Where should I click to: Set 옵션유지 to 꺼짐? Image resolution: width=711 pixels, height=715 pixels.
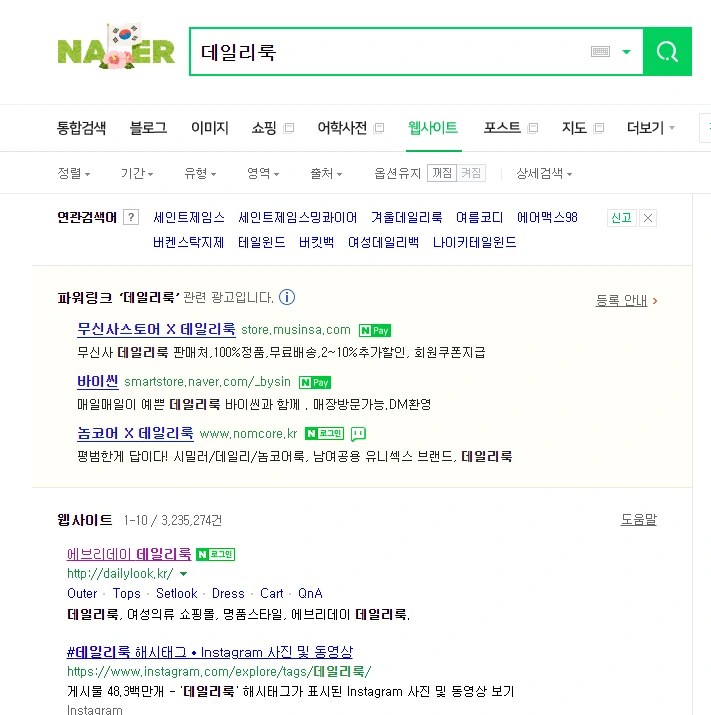(442, 173)
